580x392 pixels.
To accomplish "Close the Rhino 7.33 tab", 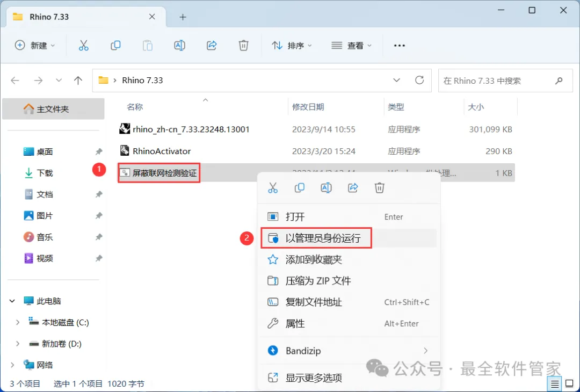I will pos(152,17).
